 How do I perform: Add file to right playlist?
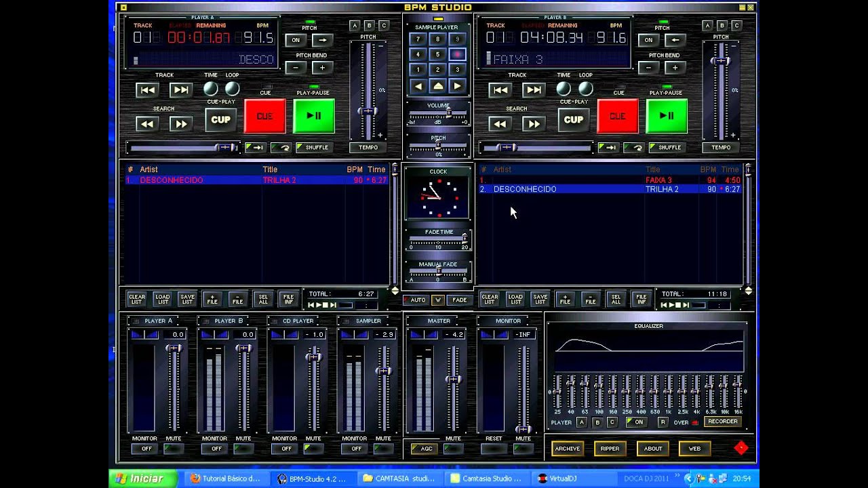565,299
